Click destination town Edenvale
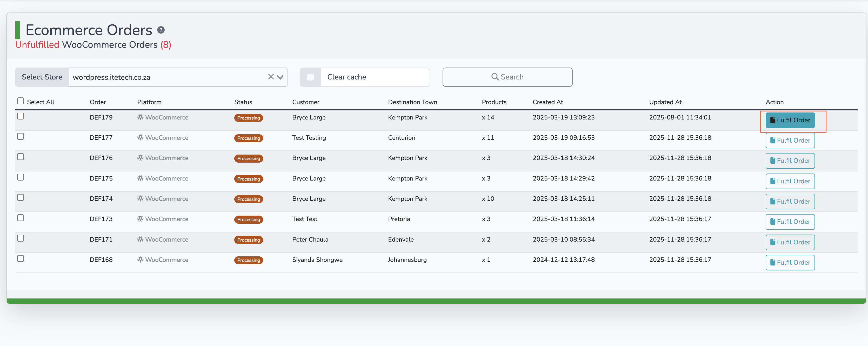The width and height of the screenshot is (868, 346). (x=401, y=239)
